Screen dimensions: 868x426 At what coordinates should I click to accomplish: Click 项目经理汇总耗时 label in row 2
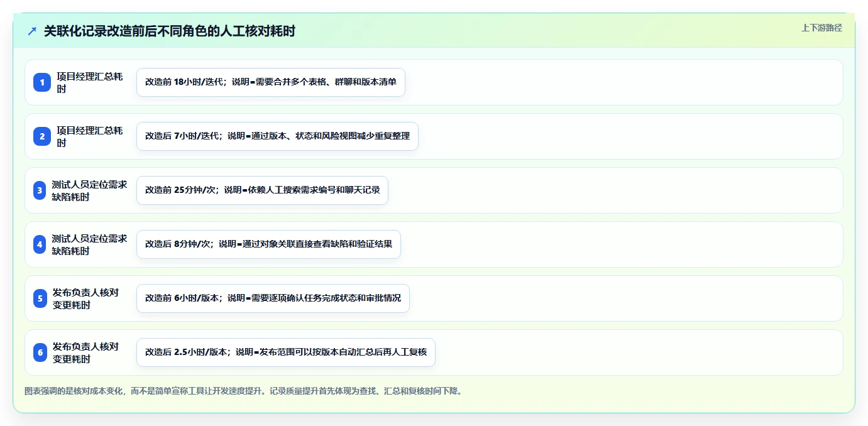tap(90, 136)
